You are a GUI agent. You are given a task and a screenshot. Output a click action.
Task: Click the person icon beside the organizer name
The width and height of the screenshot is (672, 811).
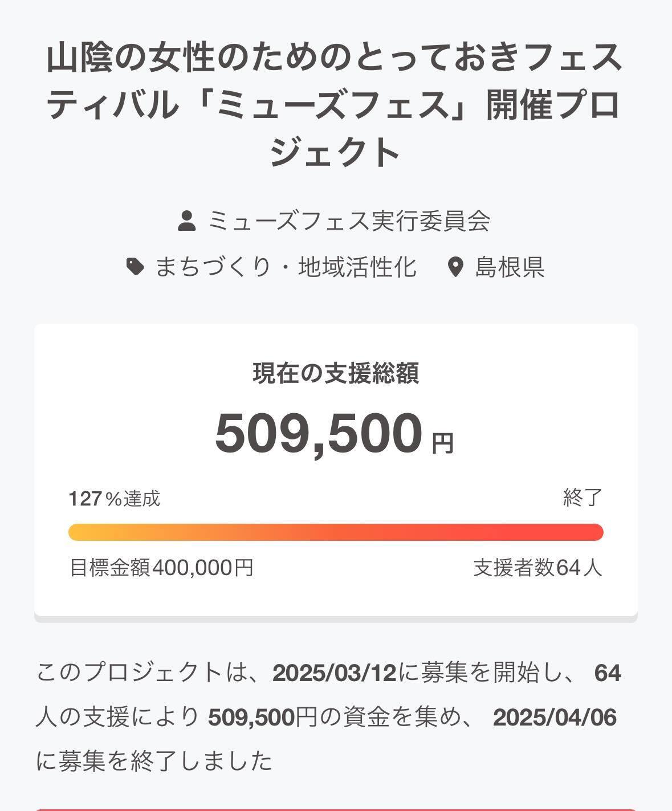pyautogui.click(x=186, y=221)
